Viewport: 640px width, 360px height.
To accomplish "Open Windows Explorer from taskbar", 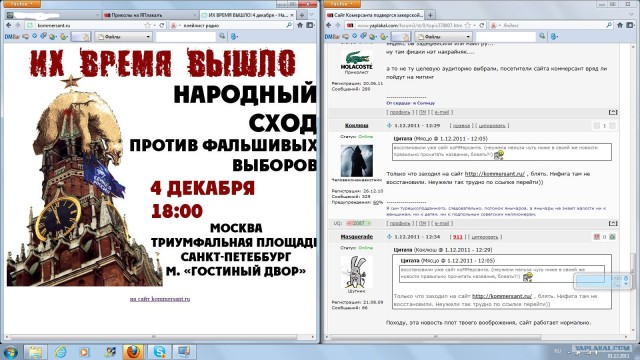I will click(x=36, y=352).
